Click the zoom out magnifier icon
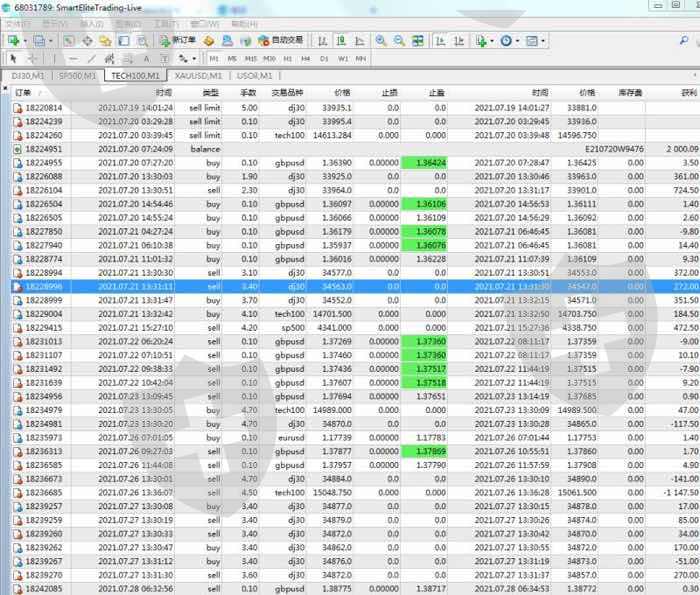The image size is (700, 595). coord(400,41)
